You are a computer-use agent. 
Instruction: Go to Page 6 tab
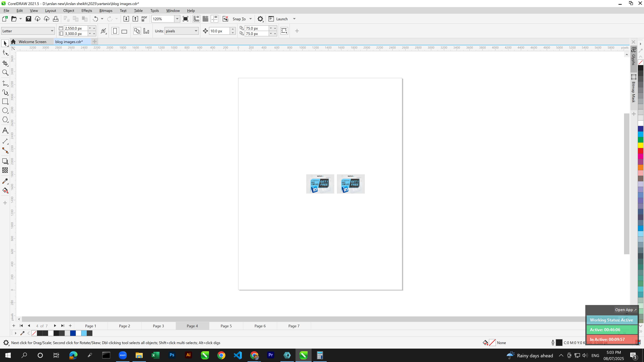(260, 326)
